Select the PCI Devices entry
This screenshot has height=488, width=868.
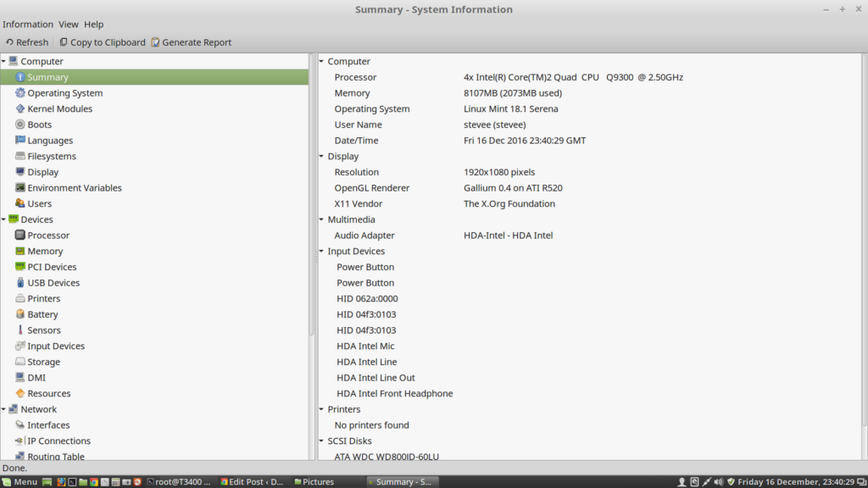pos(52,267)
